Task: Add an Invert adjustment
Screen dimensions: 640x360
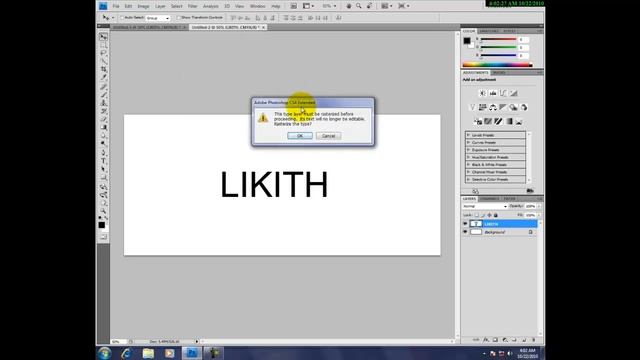Action: 478,122
